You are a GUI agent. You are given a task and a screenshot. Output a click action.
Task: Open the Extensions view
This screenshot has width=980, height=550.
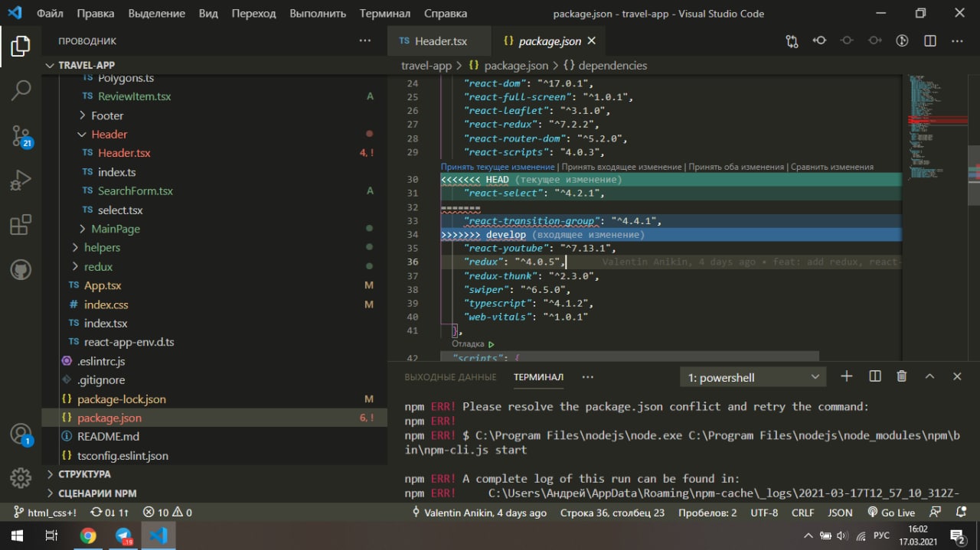21,225
